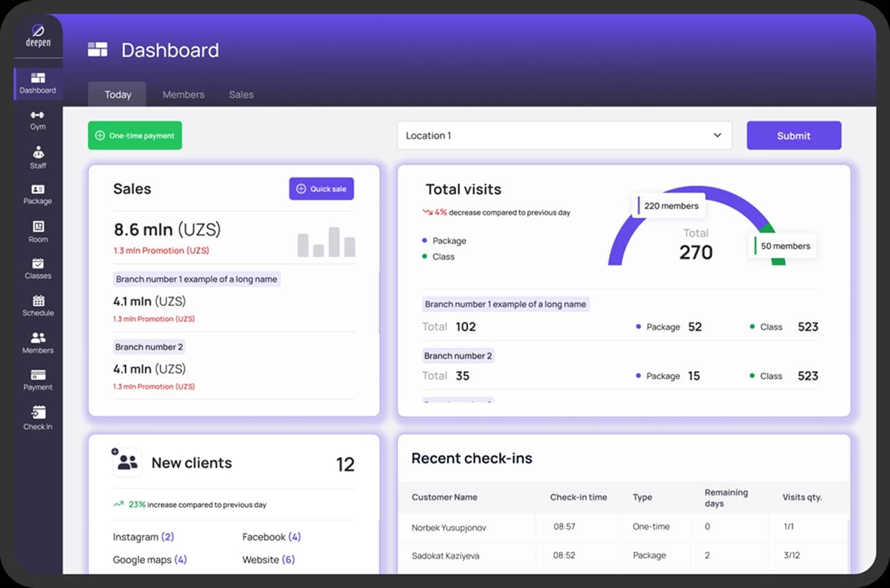Switch to the Today tab
890x588 pixels.
(x=118, y=95)
